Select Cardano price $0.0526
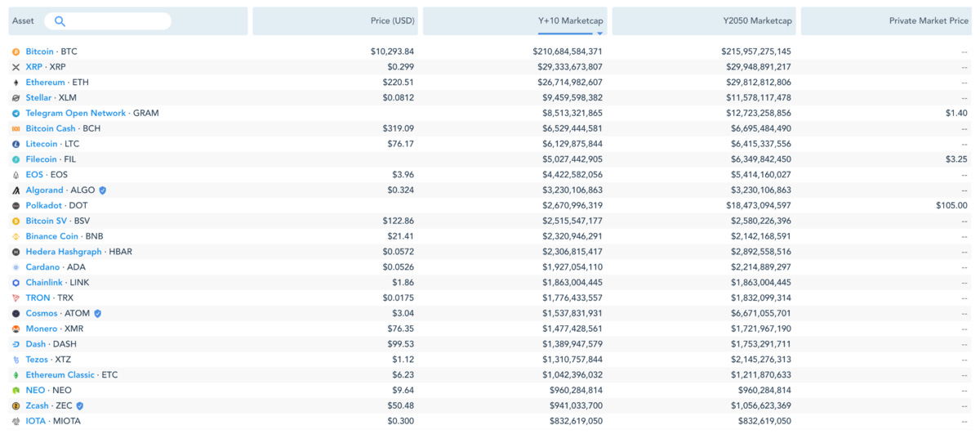980x443 pixels. 399,267
